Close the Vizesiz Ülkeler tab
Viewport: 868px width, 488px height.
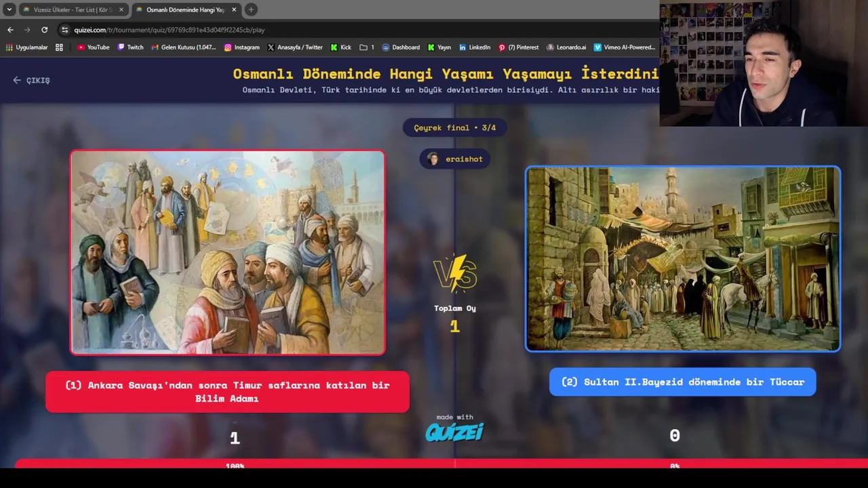pyautogui.click(x=121, y=9)
